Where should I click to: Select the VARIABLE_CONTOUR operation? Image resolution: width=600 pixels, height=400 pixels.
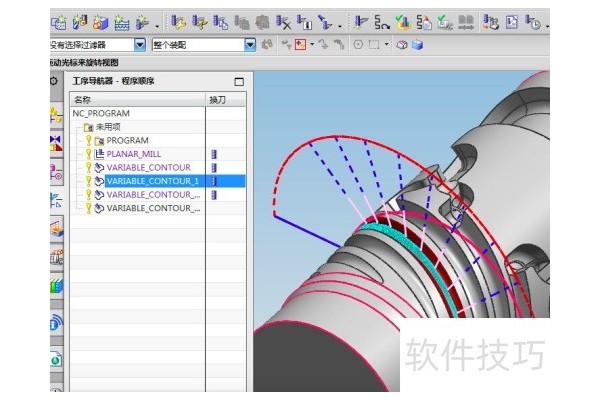(x=148, y=167)
